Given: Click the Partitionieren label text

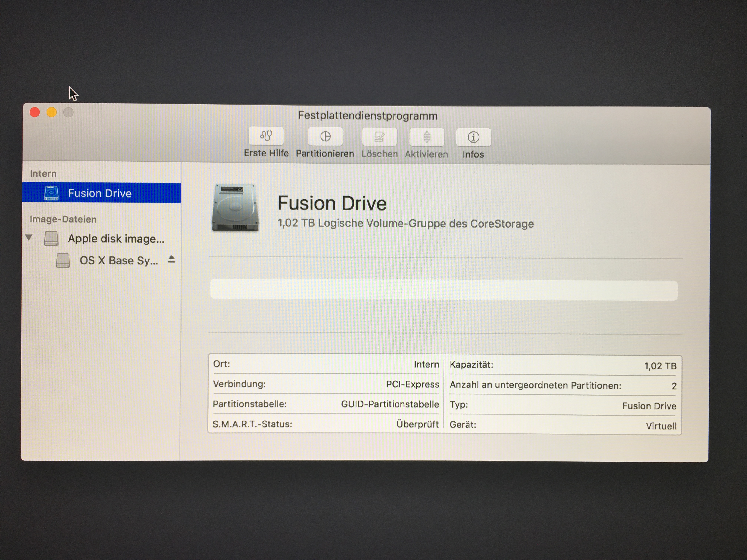Looking at the screenshot, I should (325, 154).
